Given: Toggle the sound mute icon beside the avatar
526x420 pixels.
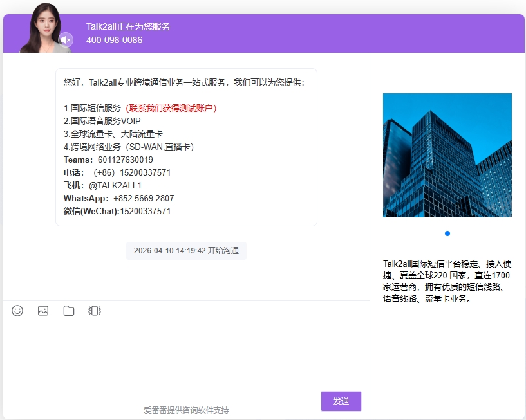Looking at the screenshot, I should coord(66,40).
